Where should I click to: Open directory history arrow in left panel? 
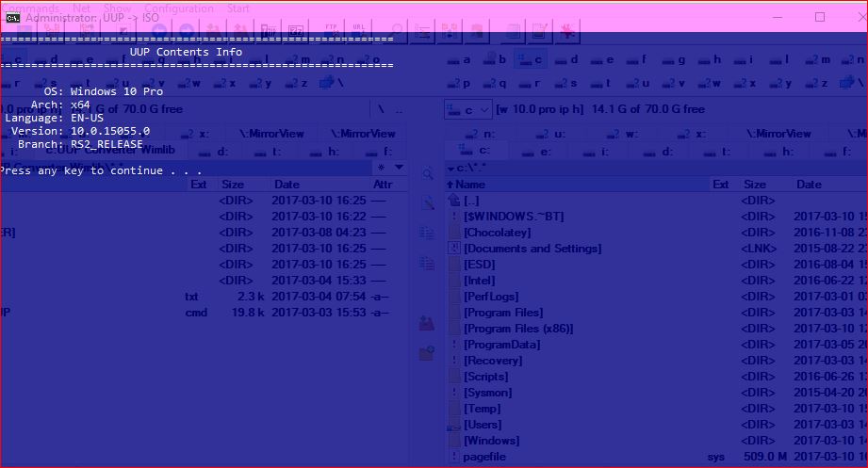point(400,168)
